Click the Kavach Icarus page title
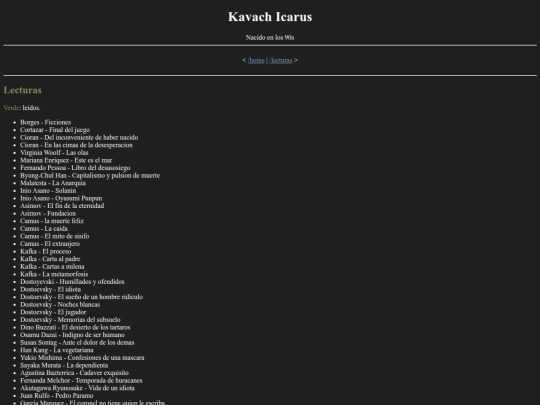The height and width of the screenshot is (405, 540). pos(270,17)
